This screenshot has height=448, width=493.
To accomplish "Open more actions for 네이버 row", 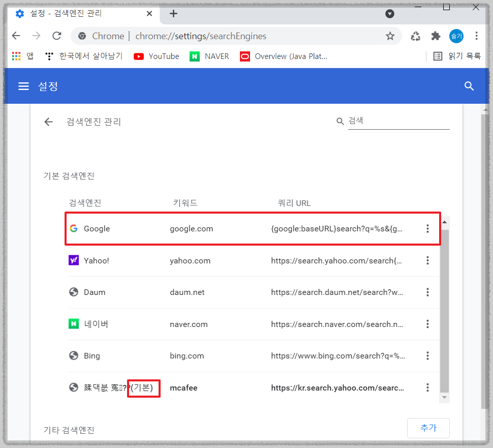I will tap(427, 324).
